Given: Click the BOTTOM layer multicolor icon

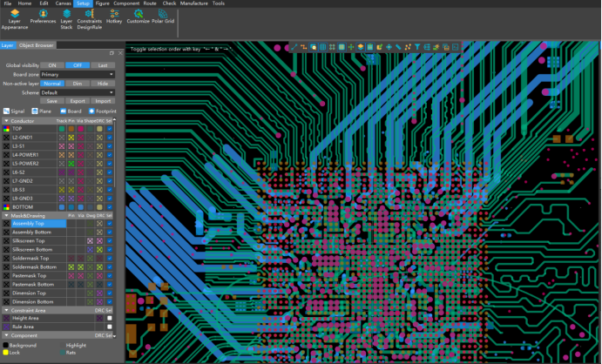Looking at the screenshot, I should (x=6, y=207).
